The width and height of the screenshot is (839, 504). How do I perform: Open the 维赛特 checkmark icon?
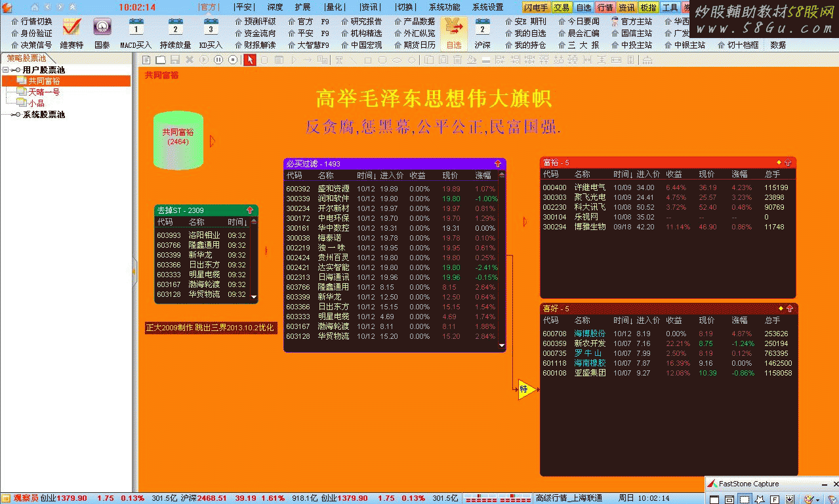[x=72, y=27]
